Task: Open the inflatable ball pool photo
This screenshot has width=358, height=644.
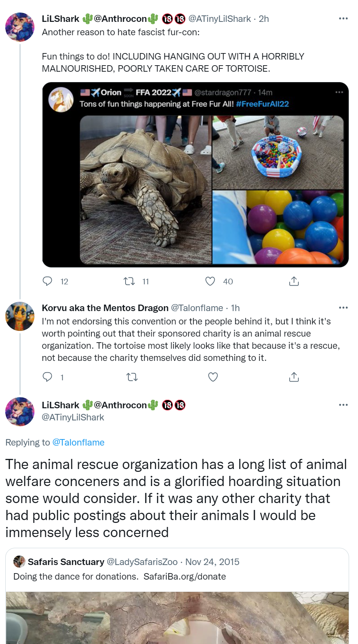Action: (278, 152)
